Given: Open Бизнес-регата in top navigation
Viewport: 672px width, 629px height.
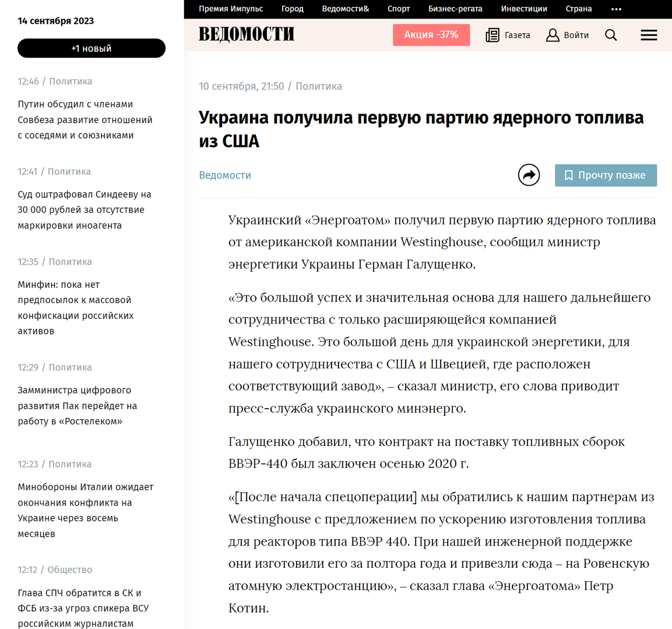Looking at the screenshot, I should [455, 9].
